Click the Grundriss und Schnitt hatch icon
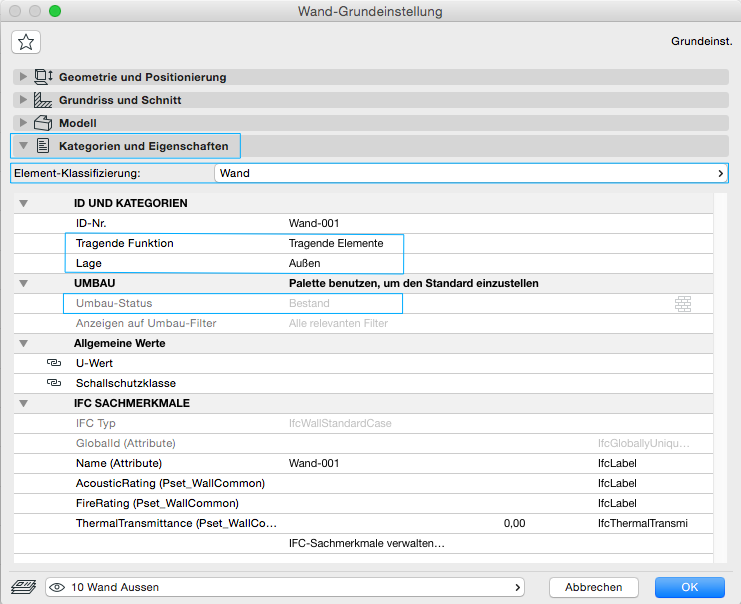 pos(43,100)
